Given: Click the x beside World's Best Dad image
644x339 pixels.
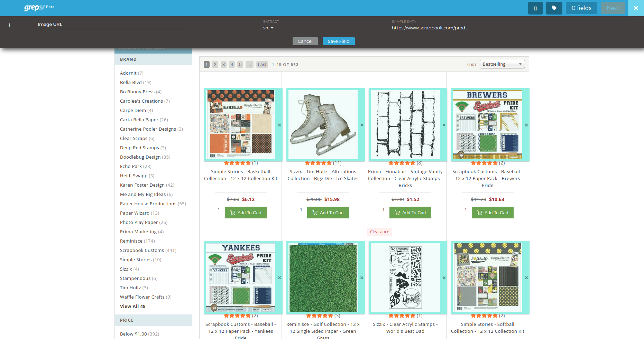Looking at the screenshot, I should click(x=444, y=278).
